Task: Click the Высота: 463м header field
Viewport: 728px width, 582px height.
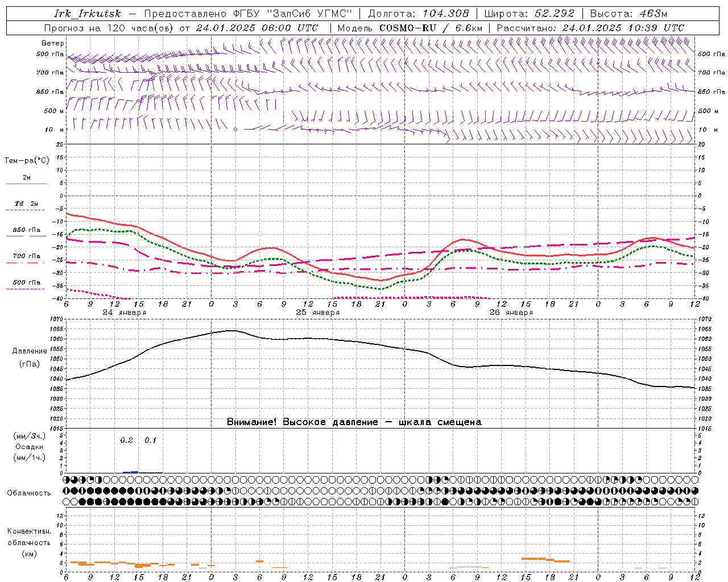Action: tap(628, 14)
